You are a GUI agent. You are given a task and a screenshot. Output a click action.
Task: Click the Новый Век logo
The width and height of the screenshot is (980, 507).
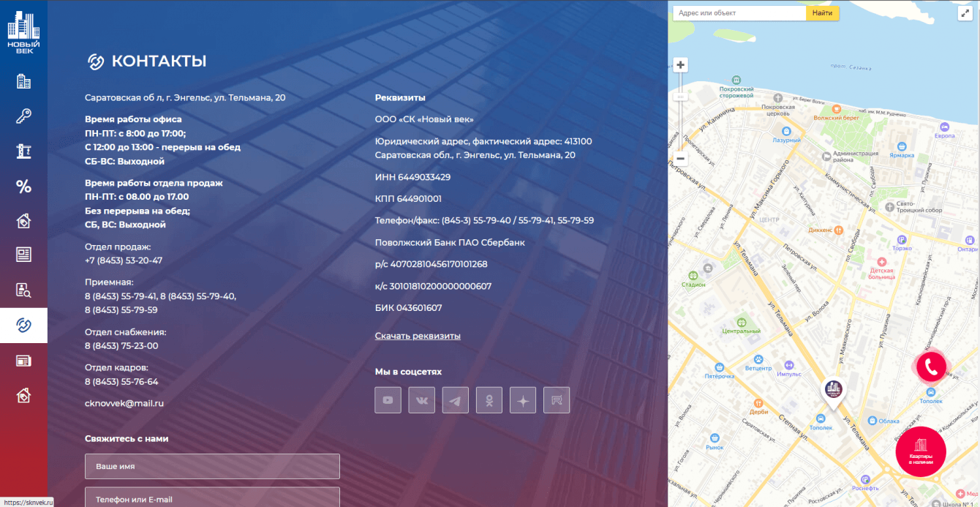click(23, 32)
